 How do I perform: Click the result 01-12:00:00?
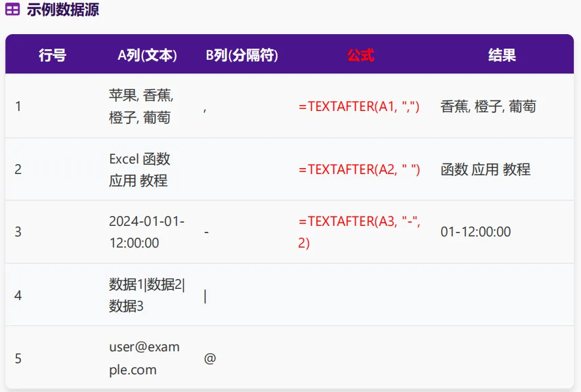[x=476, y=232]
